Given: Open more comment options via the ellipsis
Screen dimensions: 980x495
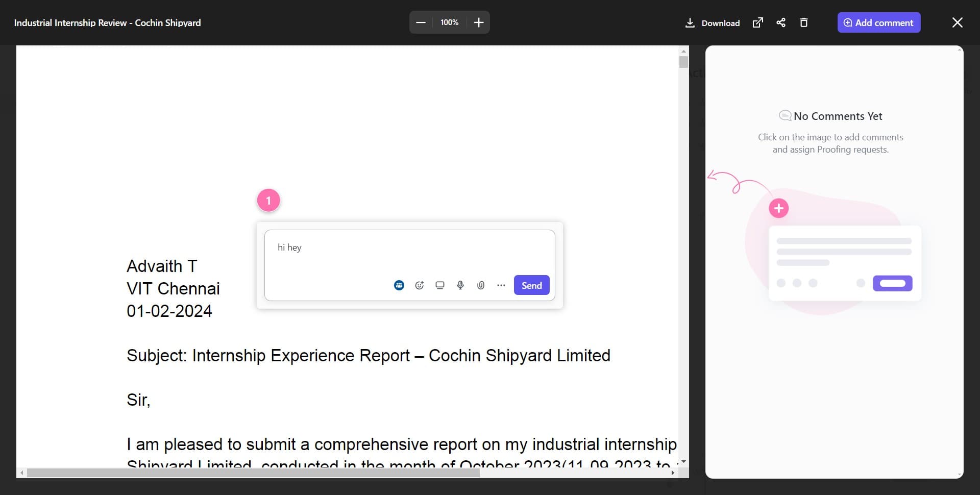Looking at the screenshot, I should 501,285.
